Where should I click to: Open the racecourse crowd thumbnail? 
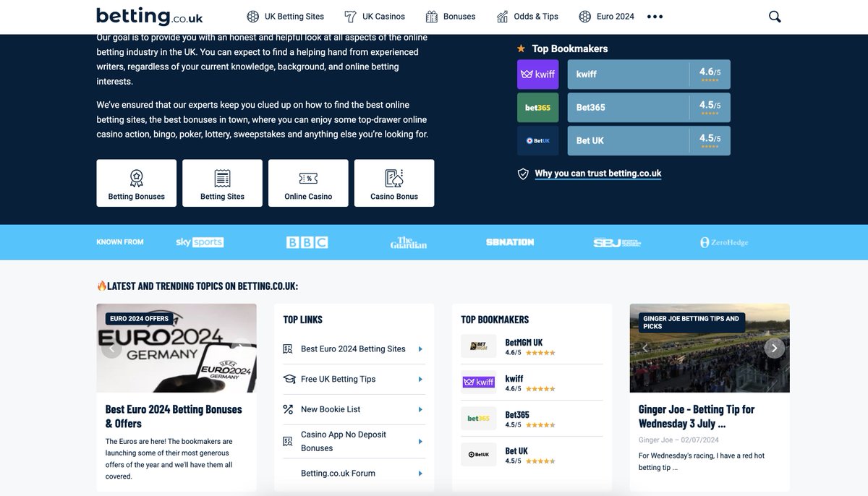[x=710, y=349]
